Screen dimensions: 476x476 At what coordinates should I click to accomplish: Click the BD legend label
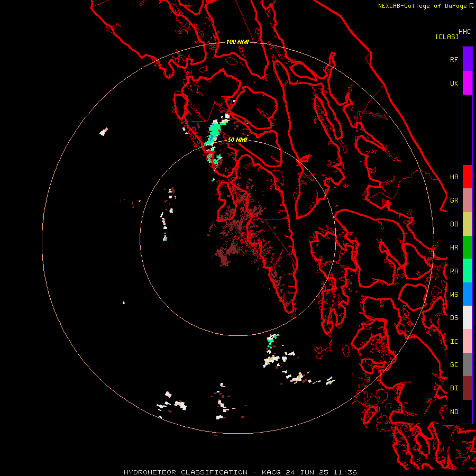454,224
